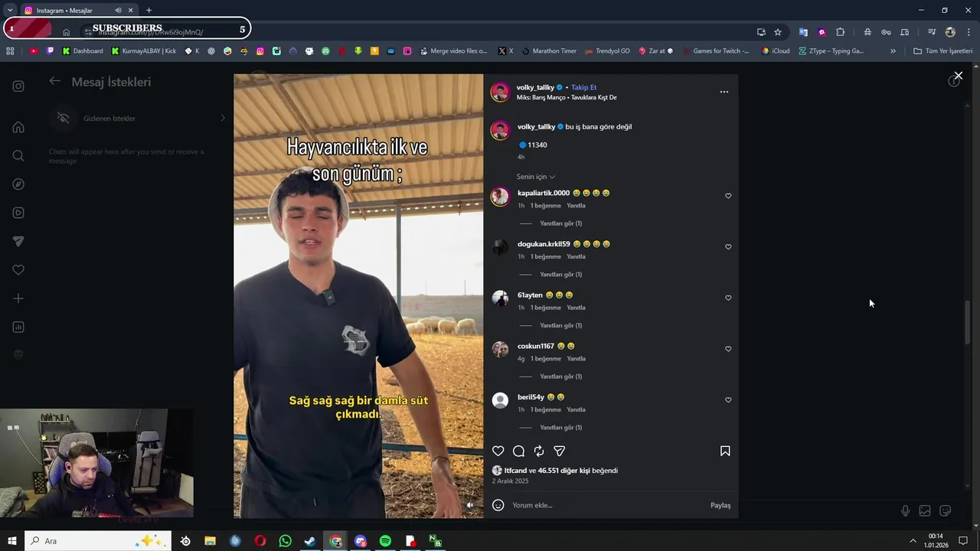Click the Instagram logo in sidebar

point(18,86)
